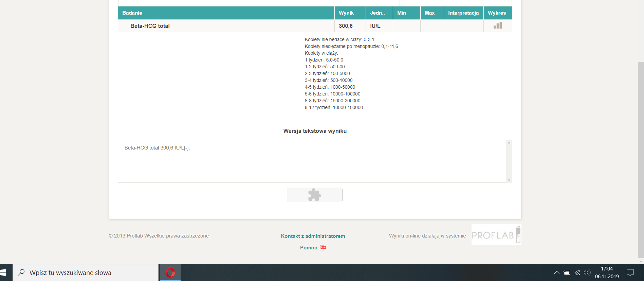Open the Wi-Fi network tray icon
The width and height of the screenshot is (644, 281).
point(577,273)
